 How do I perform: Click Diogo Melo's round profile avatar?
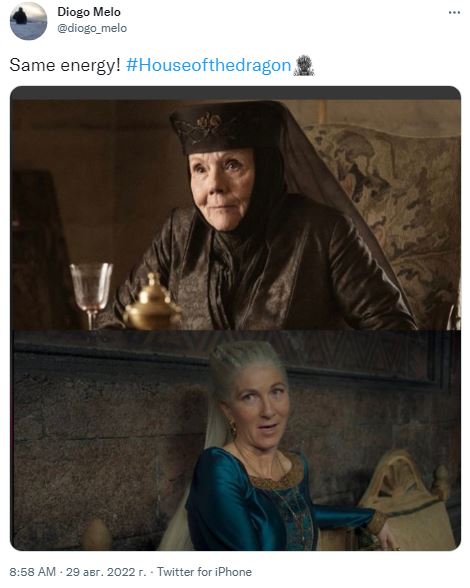(x=29, y=21)
